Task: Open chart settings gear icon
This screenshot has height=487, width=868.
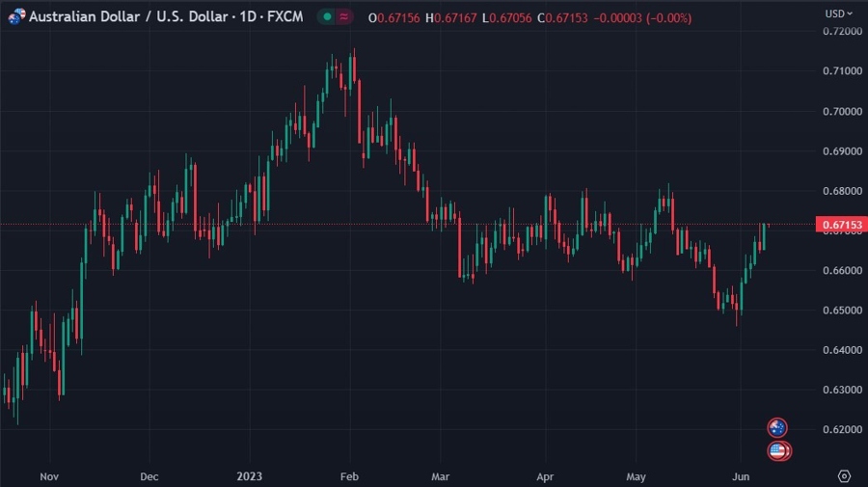Action: click(844, 476)
